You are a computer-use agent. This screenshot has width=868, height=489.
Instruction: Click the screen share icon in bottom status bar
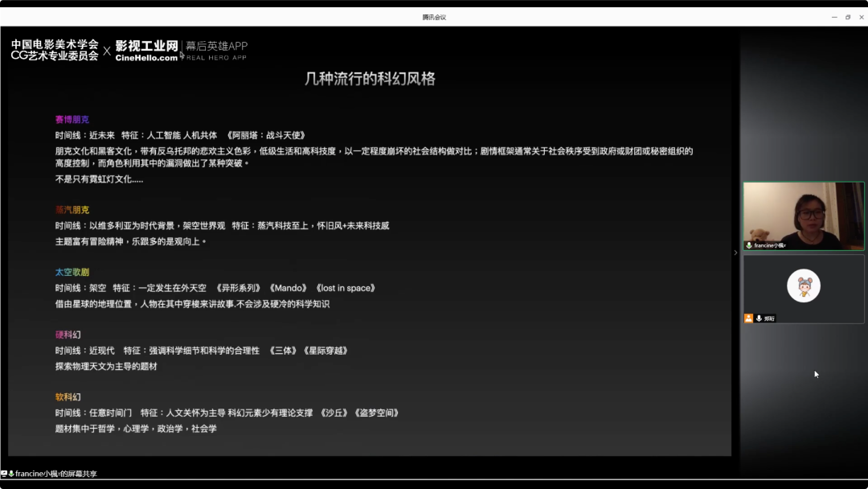(4, 474)
